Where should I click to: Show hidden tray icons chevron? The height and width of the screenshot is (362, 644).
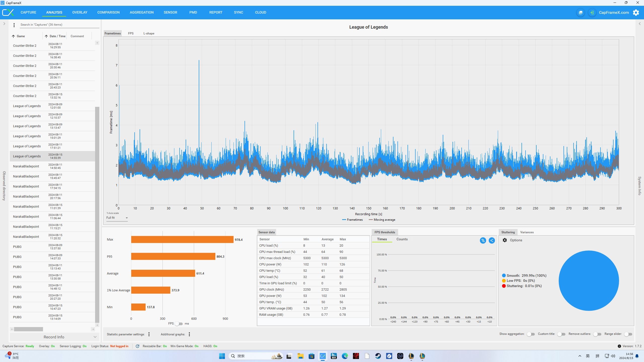coord(580,356)
